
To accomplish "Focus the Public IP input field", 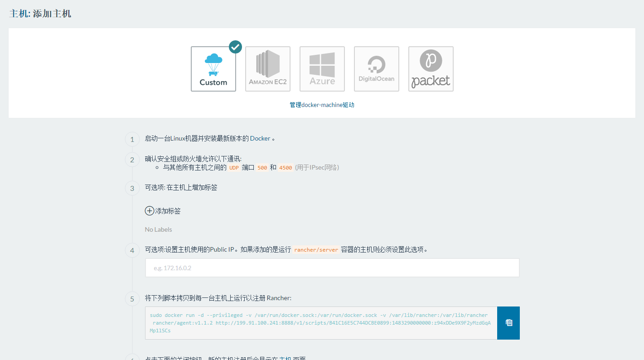I will (332, 268).
